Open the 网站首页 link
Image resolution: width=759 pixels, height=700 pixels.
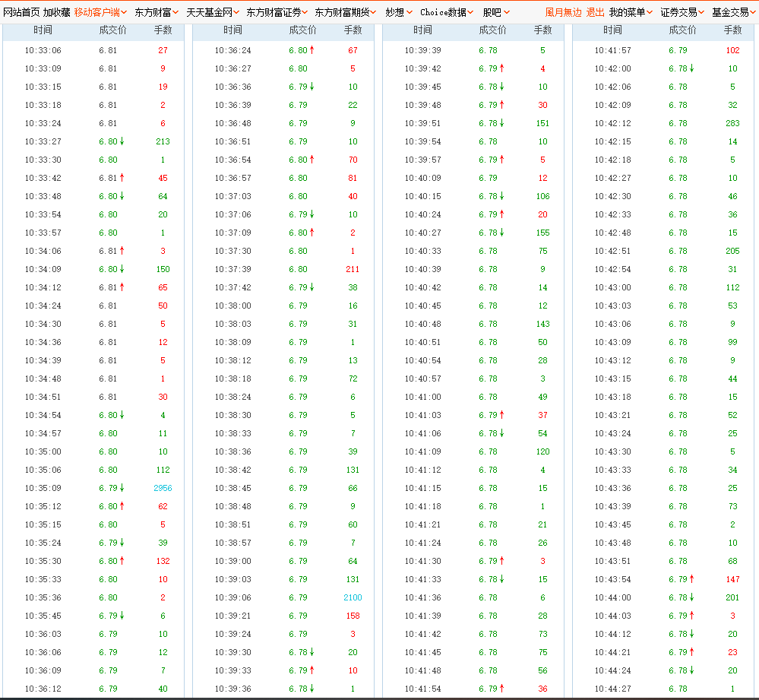pos(21,12)
